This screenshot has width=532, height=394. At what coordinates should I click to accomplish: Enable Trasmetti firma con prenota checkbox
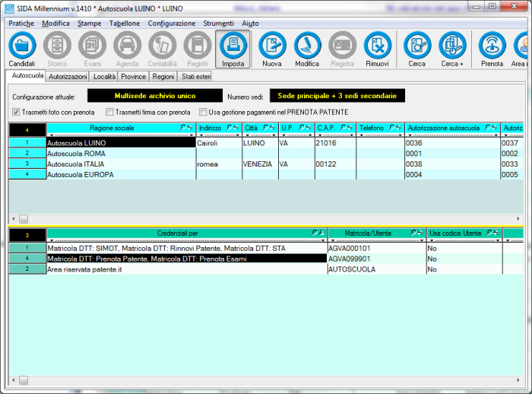click(110, 112)
